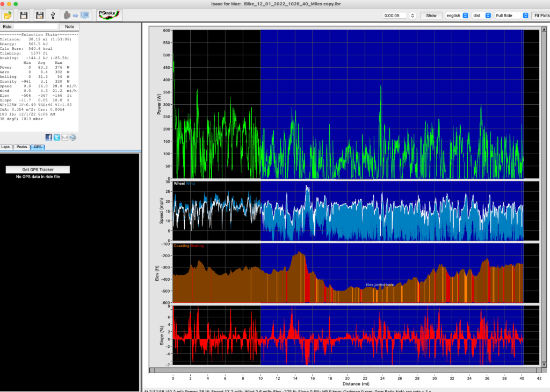The height and width of the screenshot is (392, 550).
Task: Open the Peaks tab after selecting GPS tab
Action: pos(21,146)
